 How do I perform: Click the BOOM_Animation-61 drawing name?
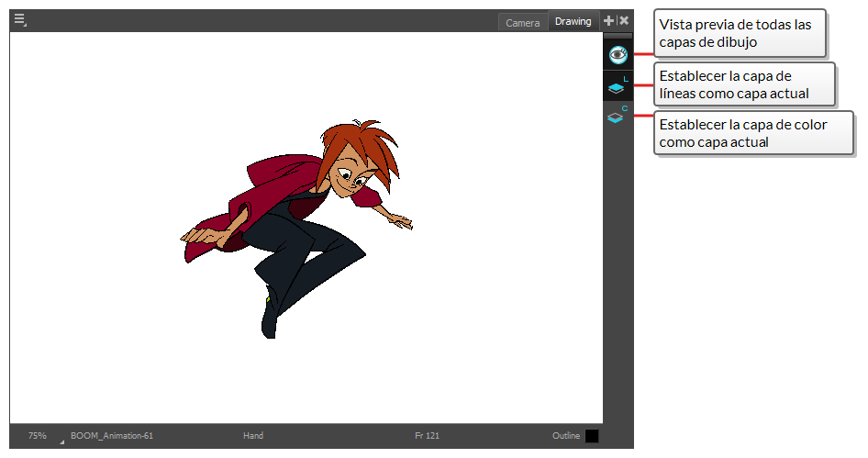tap(112, 436)
